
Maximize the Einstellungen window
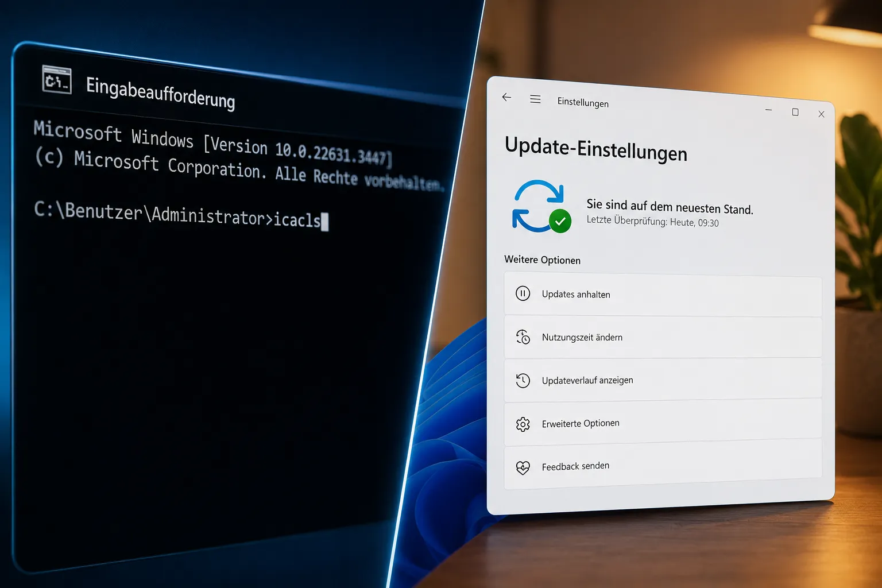tap(795, 112)
